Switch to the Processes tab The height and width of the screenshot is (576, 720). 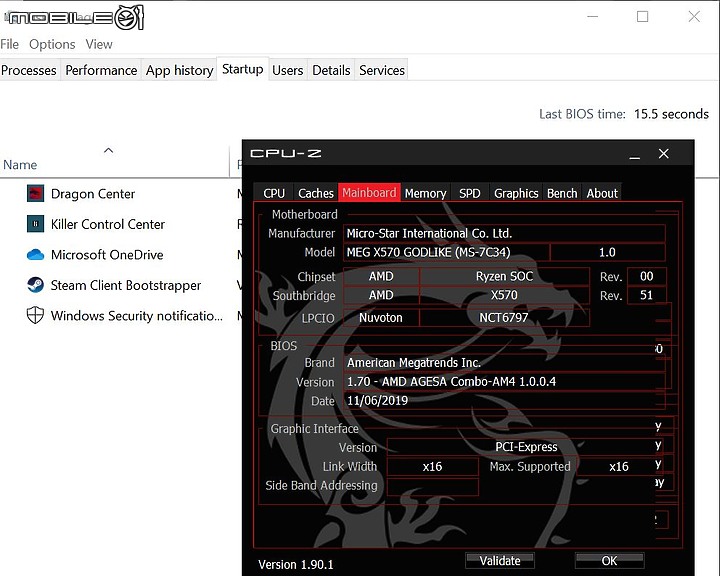[28, 70]
